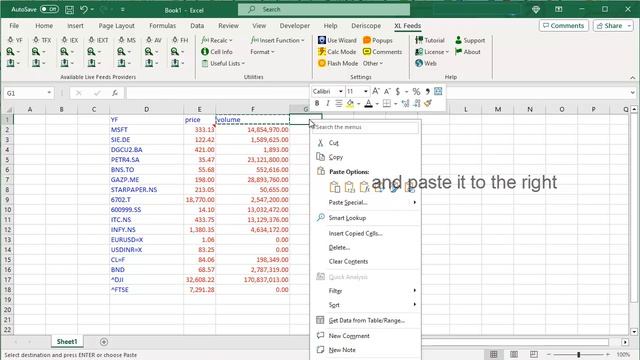Add a new sheet with plus button
Screen dimensions: 640x360
pyautogui.click(x=104, y=342)
